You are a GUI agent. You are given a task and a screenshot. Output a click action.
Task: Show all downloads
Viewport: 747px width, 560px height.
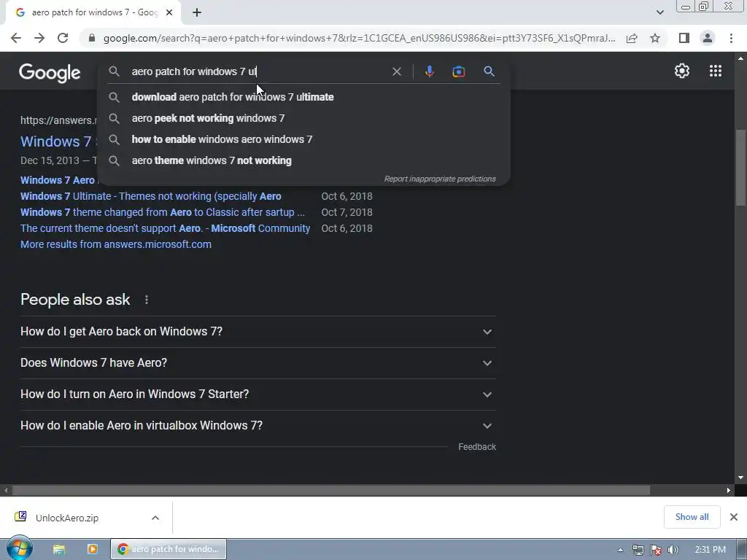(692, 517)
